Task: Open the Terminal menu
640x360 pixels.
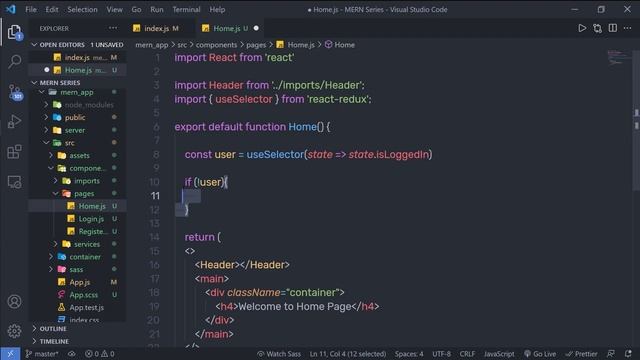Action: (x=186, y=9)
